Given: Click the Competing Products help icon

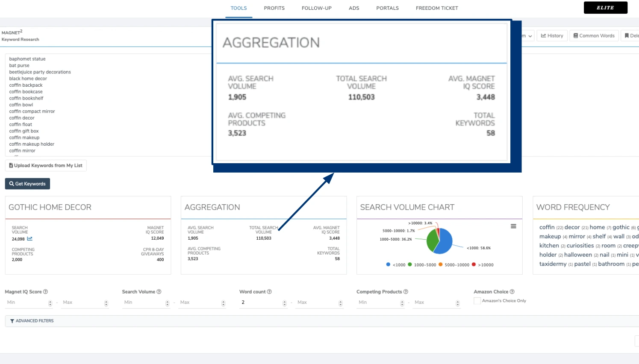Looking at the screenshot, I should 406,292.
